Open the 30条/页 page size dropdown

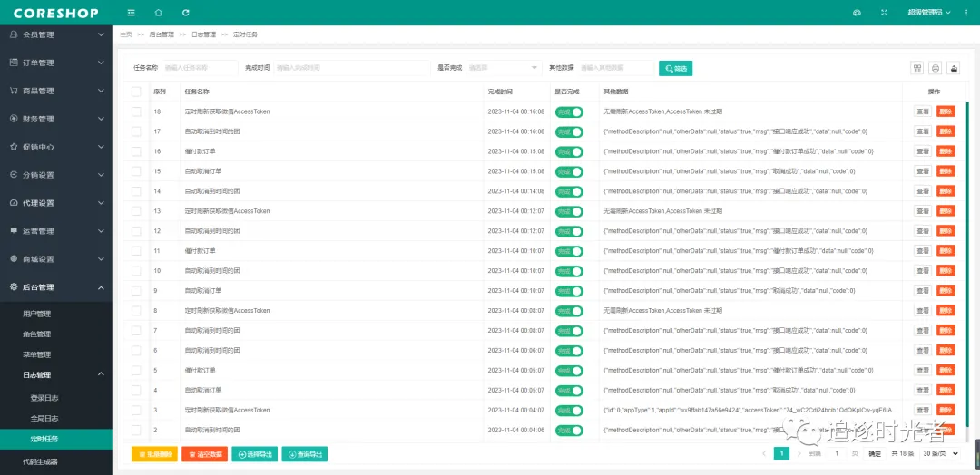(x=939, y=454)
